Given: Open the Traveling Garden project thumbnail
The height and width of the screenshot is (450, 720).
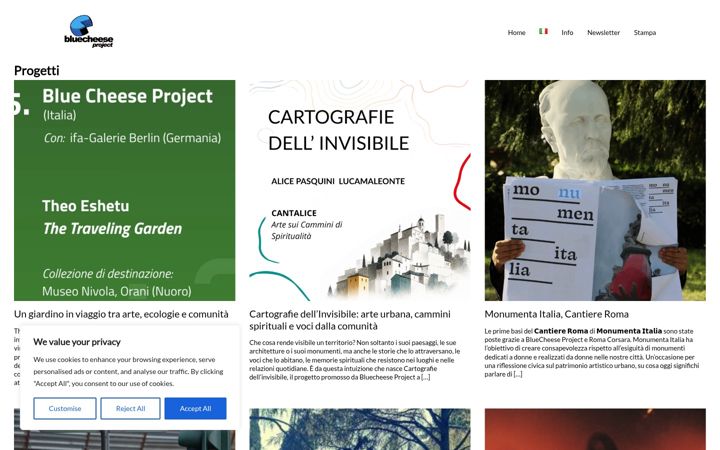Looking at the screenshot, I should [x=124, y=191].
